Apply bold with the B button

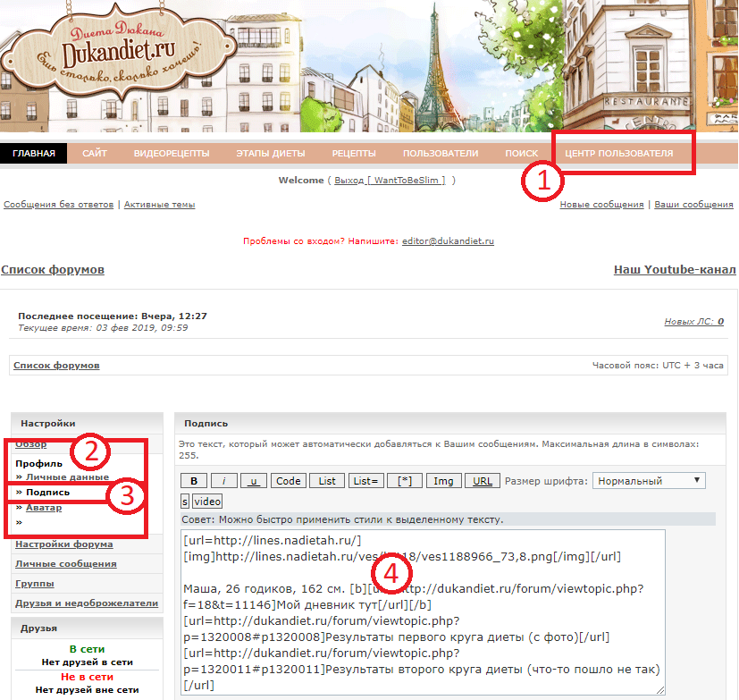pos(194,481)
